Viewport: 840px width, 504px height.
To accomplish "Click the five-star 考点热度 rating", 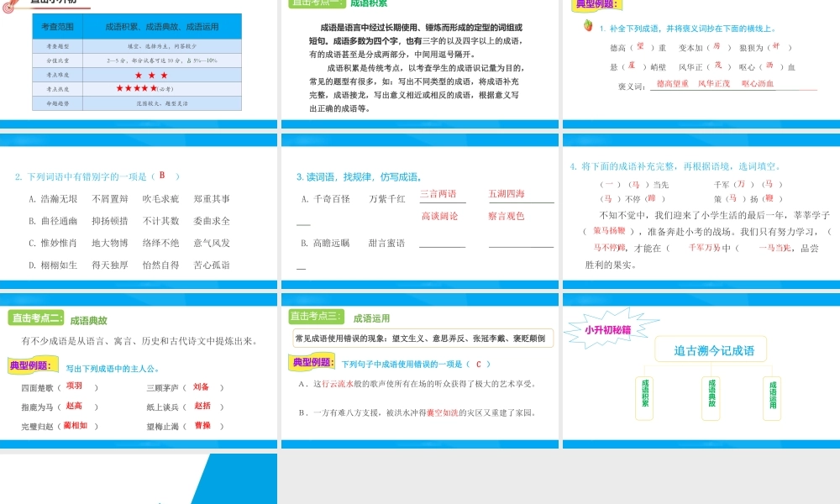I will [137, 88].
